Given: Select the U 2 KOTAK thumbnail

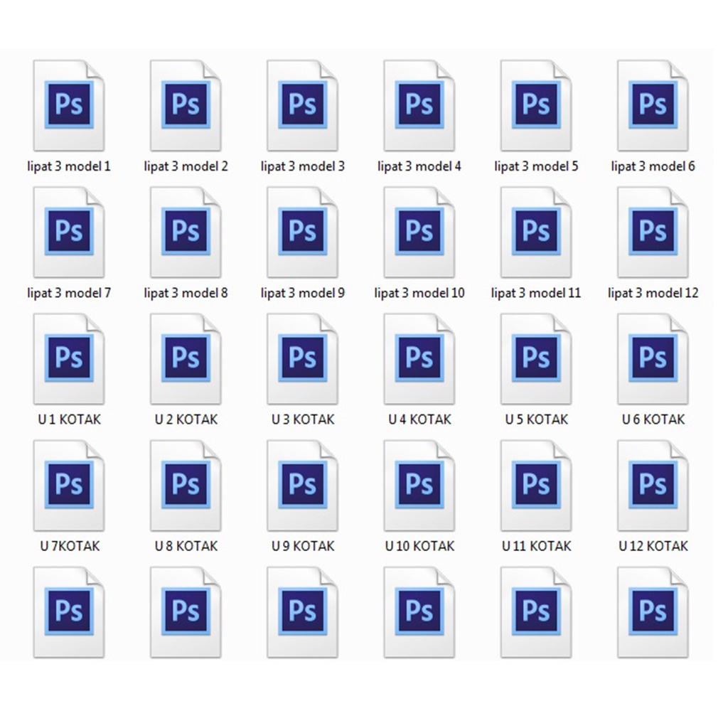Looking at the screenshot, I should (x=186, y=358).
